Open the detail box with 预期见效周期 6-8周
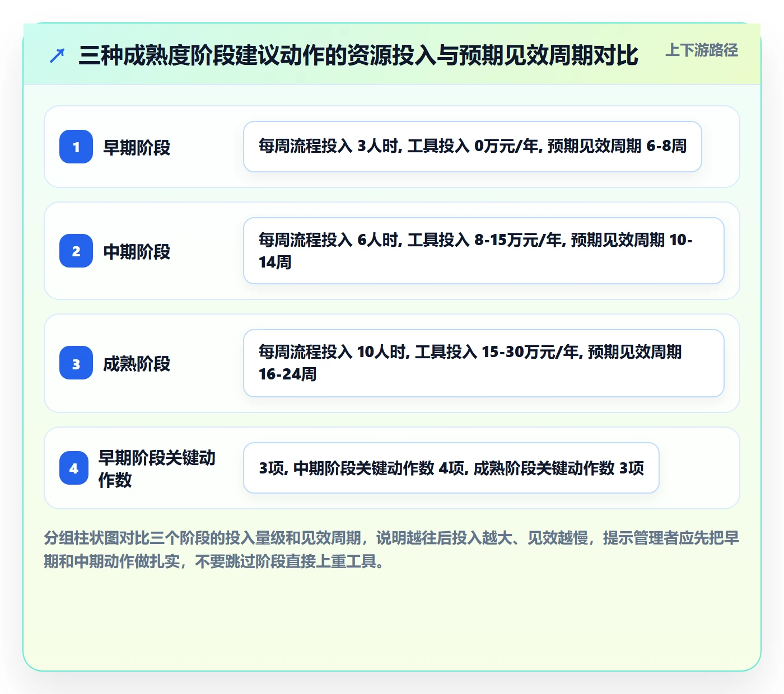This screenshot has height=694, width=784. (x=473, y=147)
